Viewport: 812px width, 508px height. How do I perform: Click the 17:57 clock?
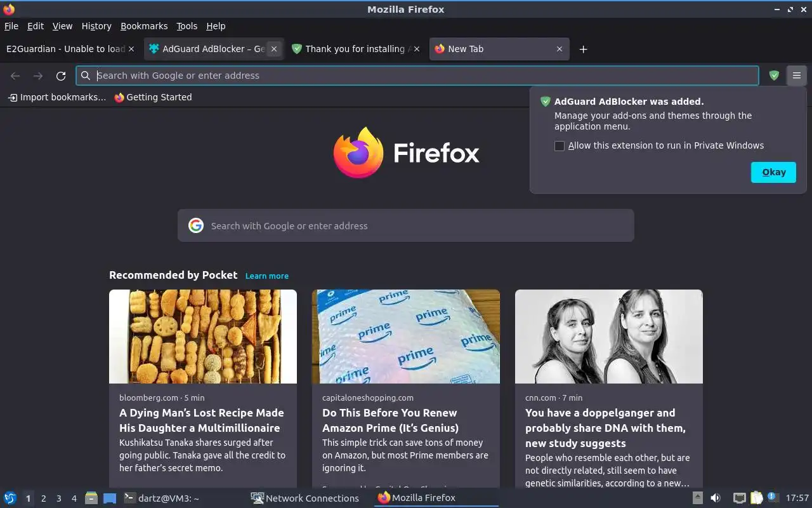tap(797, 498)
